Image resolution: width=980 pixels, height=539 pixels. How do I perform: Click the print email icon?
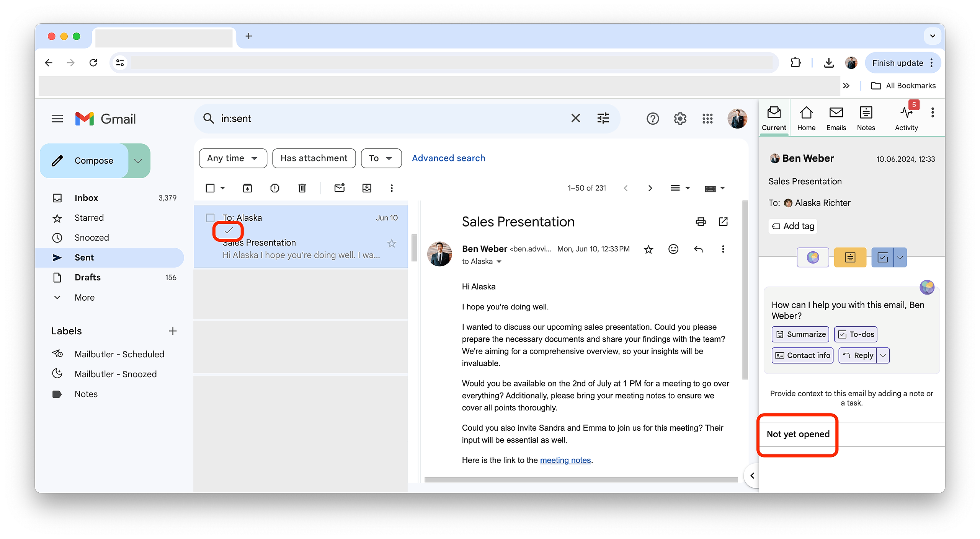click(701, 221)
